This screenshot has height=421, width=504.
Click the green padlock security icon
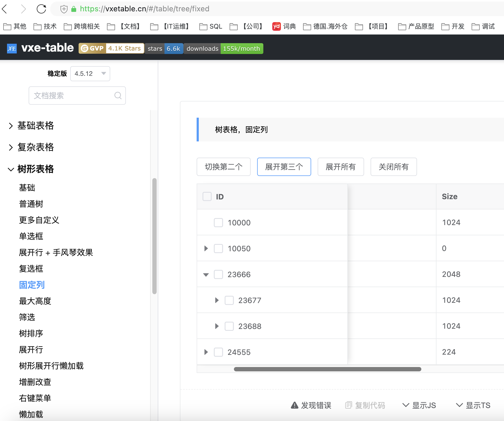(74, 9)
